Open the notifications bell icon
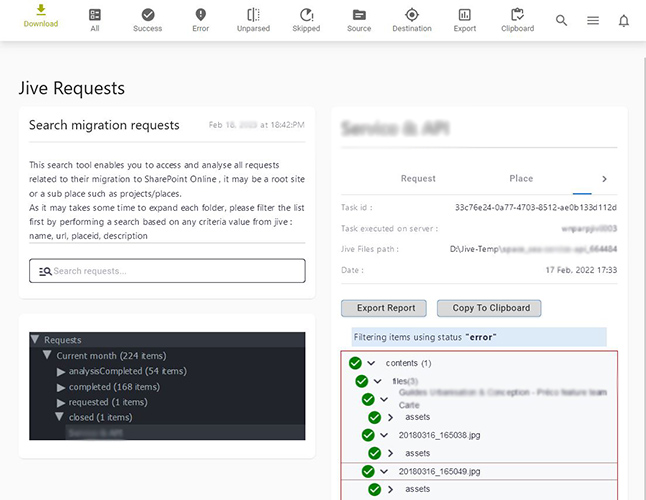The height and width of the screenshot is (500, 646). click(x=624, y=21)
